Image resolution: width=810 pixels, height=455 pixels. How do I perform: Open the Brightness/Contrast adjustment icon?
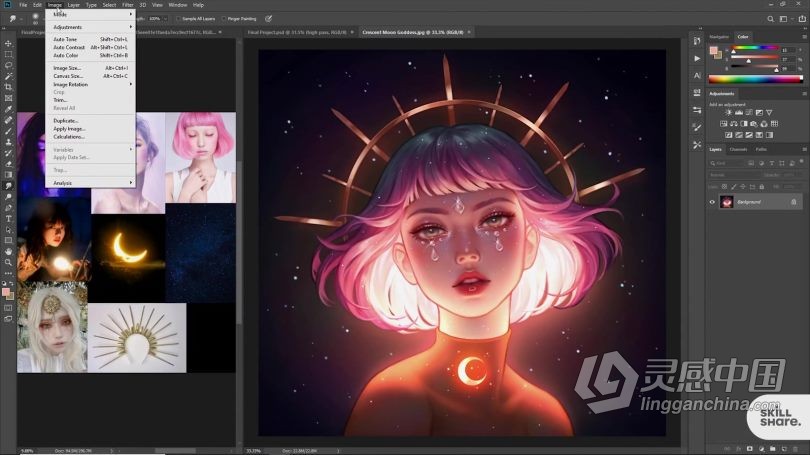pos(728,113)
